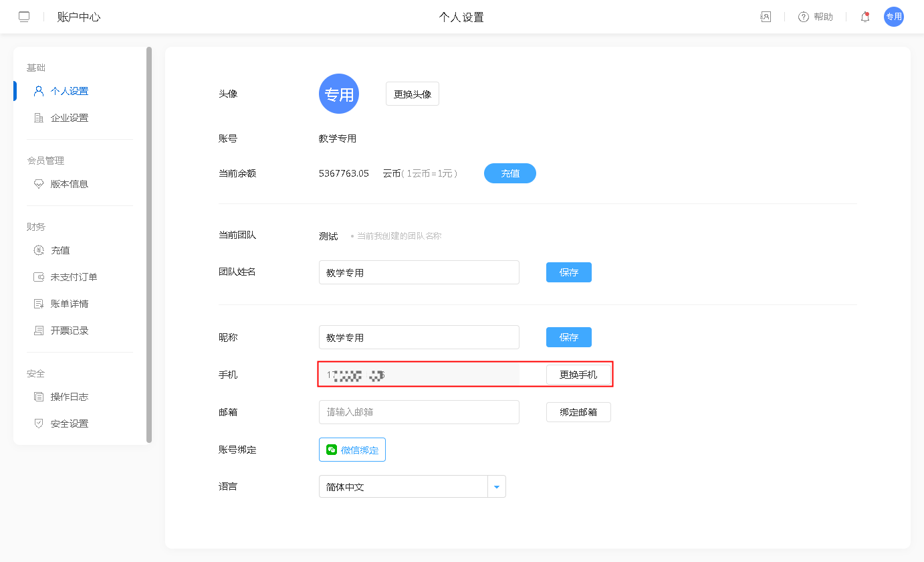
Task: Open 版本信息 under 会员管理
Action: 70,184
